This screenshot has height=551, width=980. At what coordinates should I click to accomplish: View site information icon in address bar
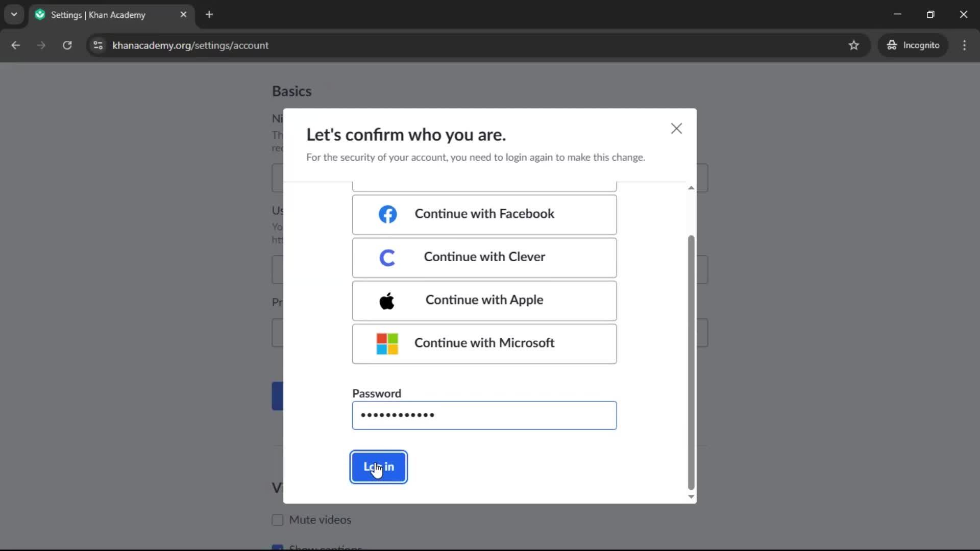click(x=98, y=45)
